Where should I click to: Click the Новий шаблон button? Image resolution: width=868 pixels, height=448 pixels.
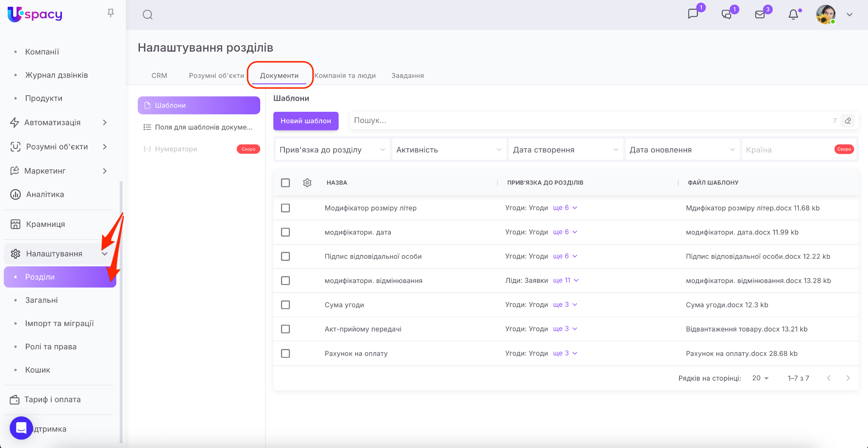click(x=306, y=121)
